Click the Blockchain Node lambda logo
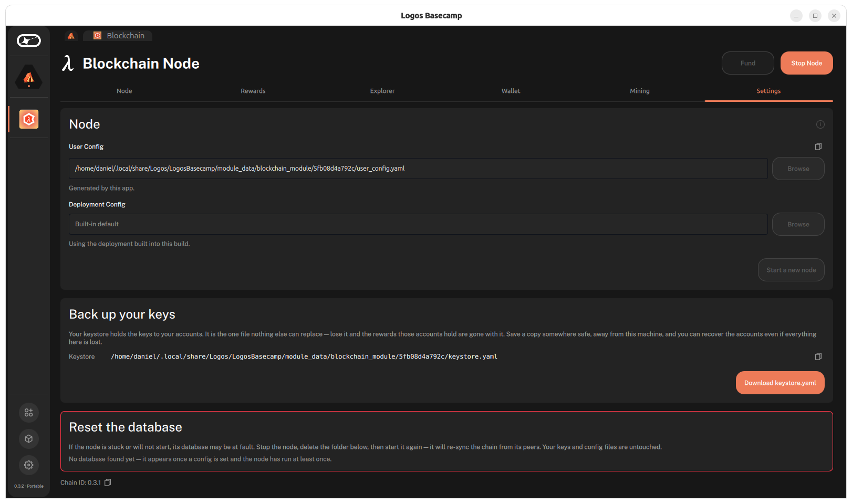Image resolution: width=852 pixels, height=504 pixels. [x=68, y=63]
